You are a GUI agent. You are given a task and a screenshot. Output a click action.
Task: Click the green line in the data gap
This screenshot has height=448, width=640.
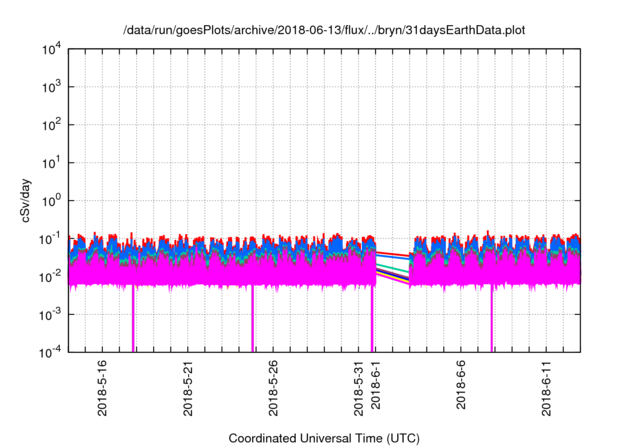coord(393,268)
